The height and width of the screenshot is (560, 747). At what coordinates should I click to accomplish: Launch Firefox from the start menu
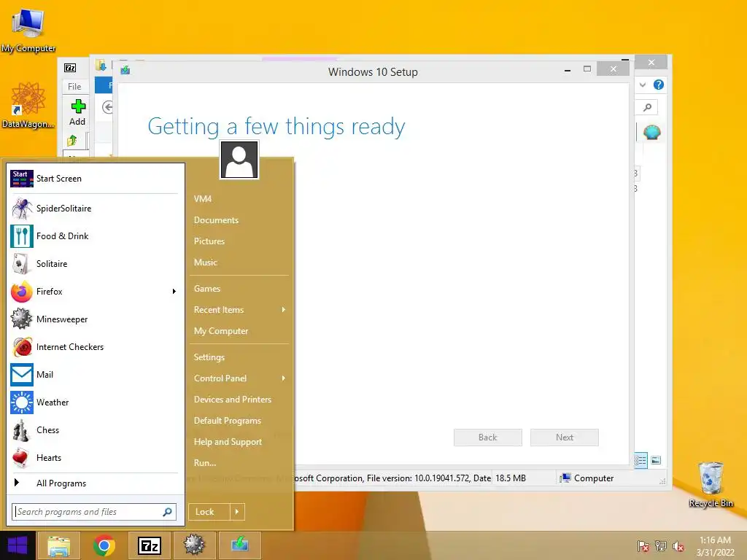[94, 292]
